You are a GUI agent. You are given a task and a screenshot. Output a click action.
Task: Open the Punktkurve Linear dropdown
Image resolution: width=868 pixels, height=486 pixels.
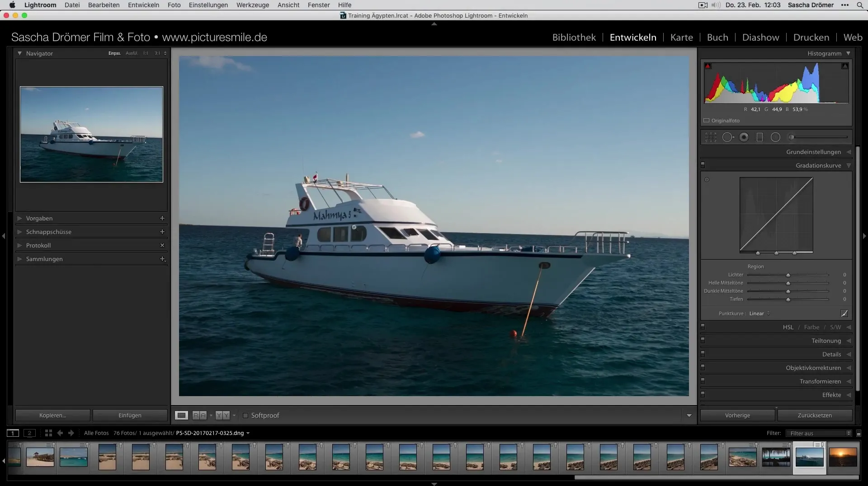click(x=759, y=313)
